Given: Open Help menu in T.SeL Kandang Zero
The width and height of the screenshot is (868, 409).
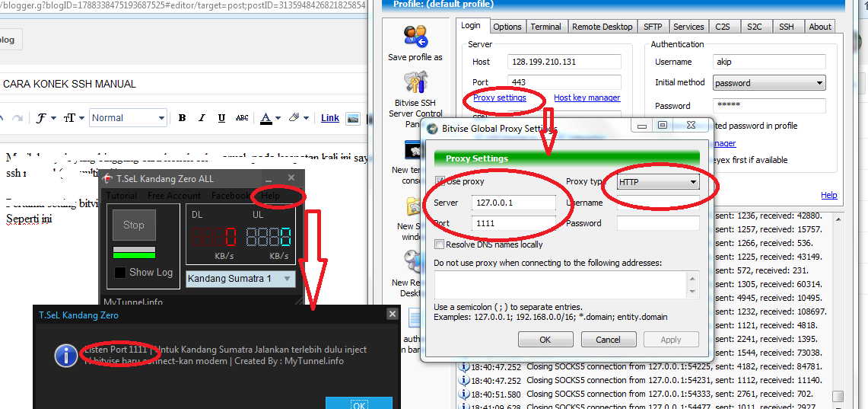Looking at the screenshot, I should click(271, 196).
